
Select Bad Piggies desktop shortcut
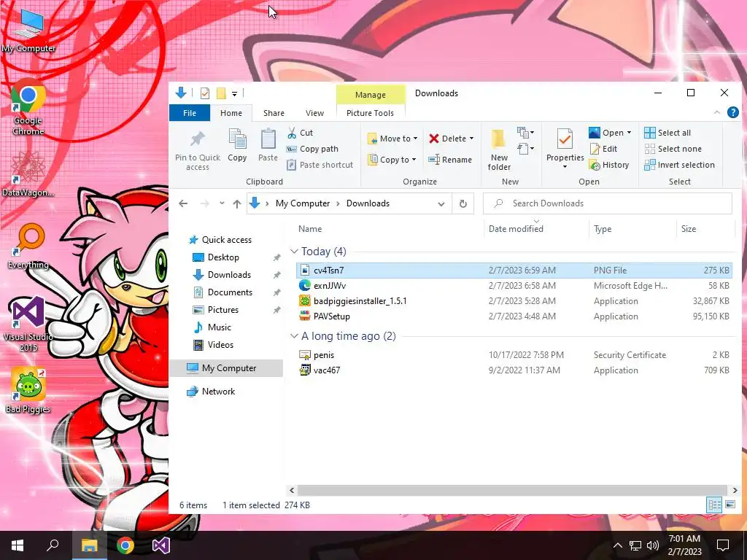tap(28, 391)
